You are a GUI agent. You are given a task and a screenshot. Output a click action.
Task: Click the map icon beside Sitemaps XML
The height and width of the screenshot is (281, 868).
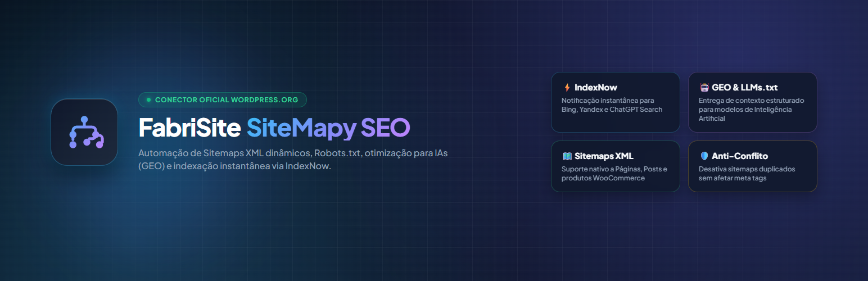click(567, 156)
